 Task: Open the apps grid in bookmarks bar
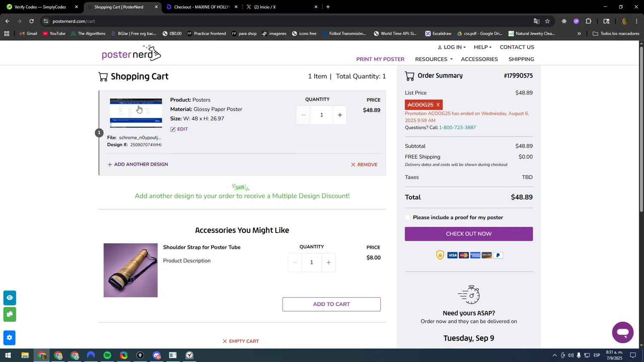tap(6, 33)
